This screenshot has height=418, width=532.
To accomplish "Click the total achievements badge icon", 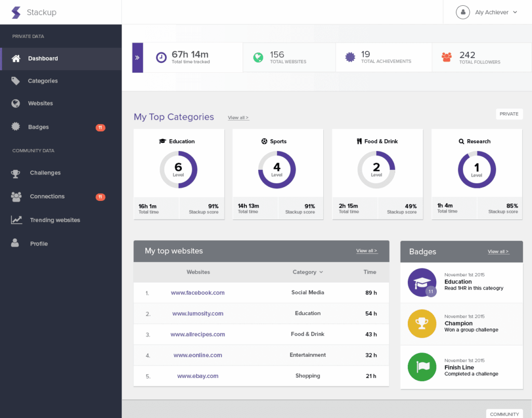I will (351, 57).
